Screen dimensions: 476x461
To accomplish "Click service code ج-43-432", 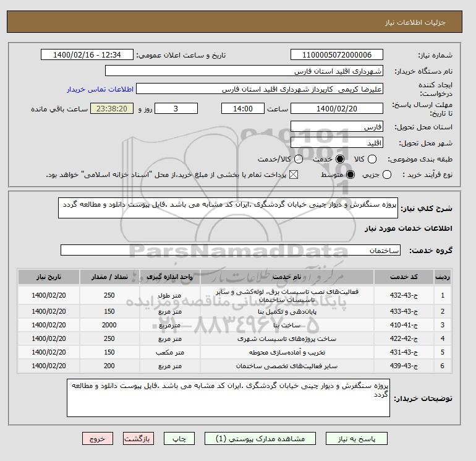I will tap(404, 295).
